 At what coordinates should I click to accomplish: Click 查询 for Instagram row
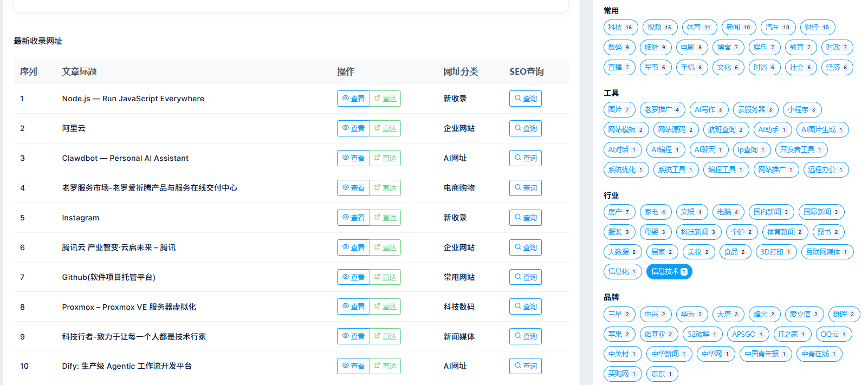[526, 218]
